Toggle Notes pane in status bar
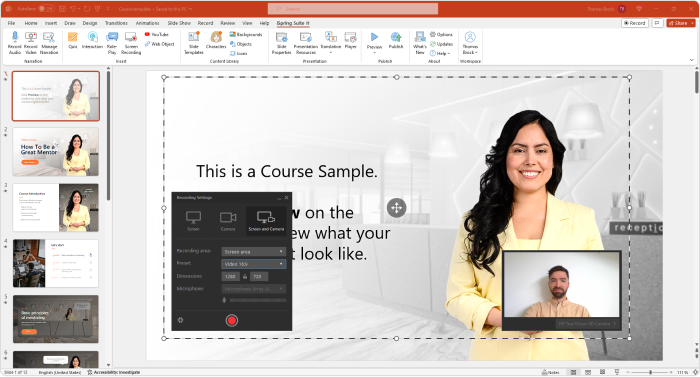Image resolution: width=700 pixels, height=377 pixels. [550, 372]
